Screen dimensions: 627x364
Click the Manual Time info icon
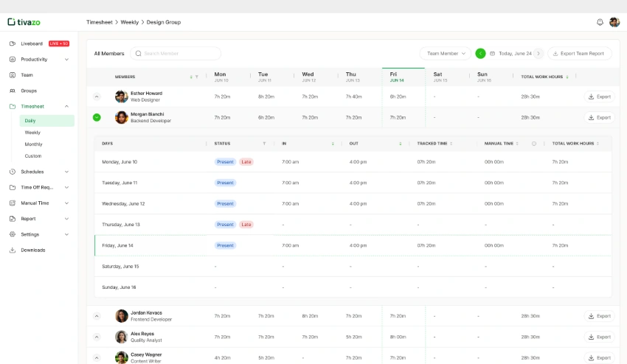[x=534, y=144]
